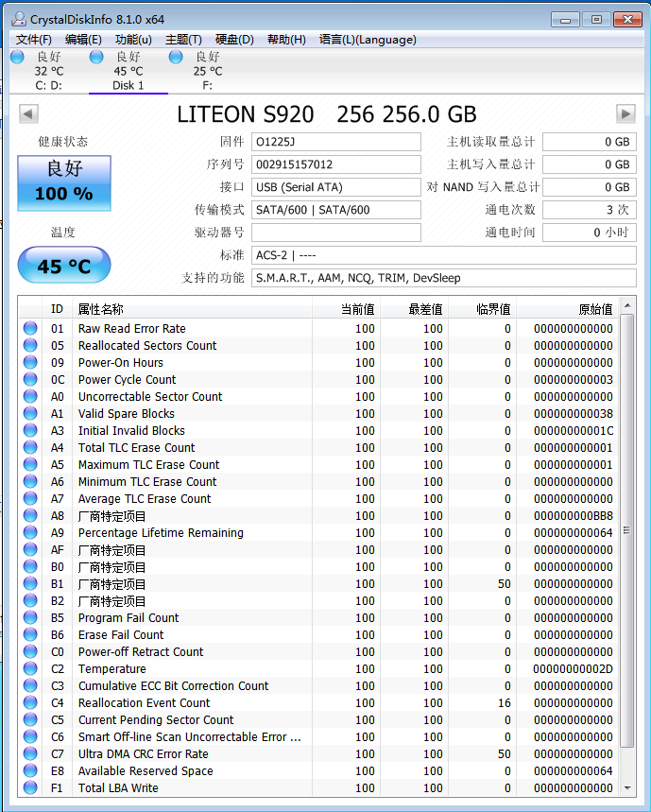The image size is (651, 812).
Task: Select the Current Pending Sector Count row
Action: [x=319, y=719]
